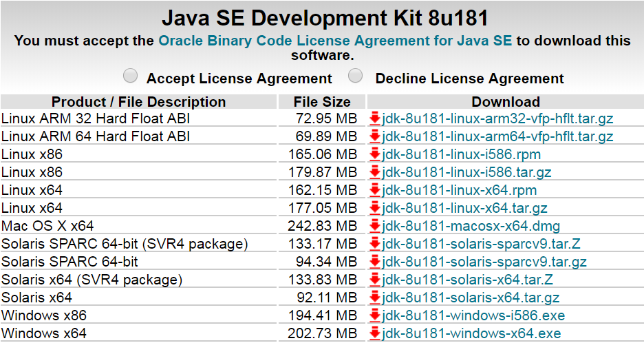Select Solaris x64 text in 92.11 MB row
644x343 pixels.
pos(36,298)
